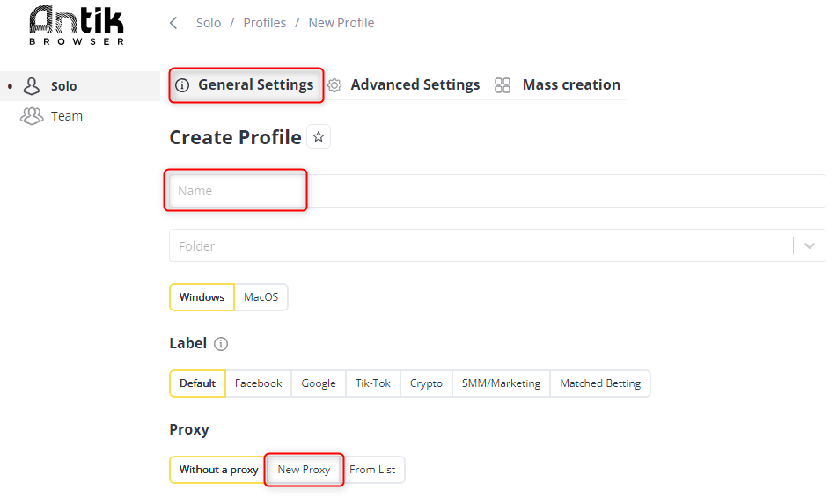
Task: Click the Mass creation grid icon
Action: [x=503, y=85]
